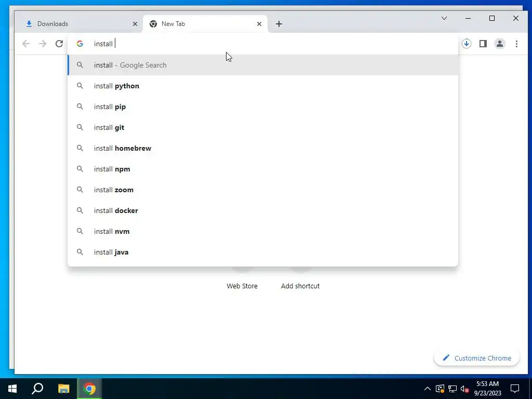The image size is (532, 399).
Task: Click the Google logo in the address bar
Action: point(79,44)
